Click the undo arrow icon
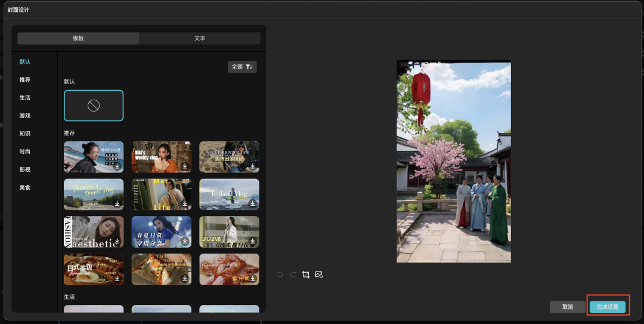The image size is (644, 324). coord(280,274)
